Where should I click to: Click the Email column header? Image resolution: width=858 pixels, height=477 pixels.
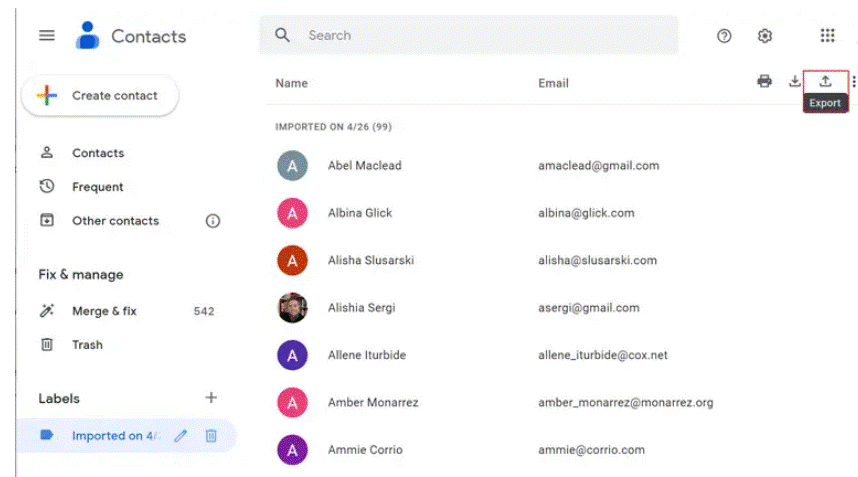tap(553, 83)
